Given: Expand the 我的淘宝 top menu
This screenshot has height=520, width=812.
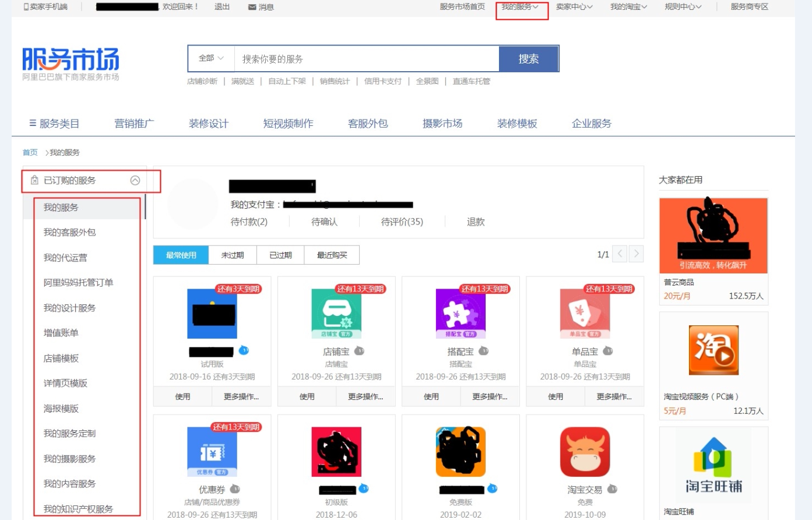Looking at the screenshot, I should point(628,7).
